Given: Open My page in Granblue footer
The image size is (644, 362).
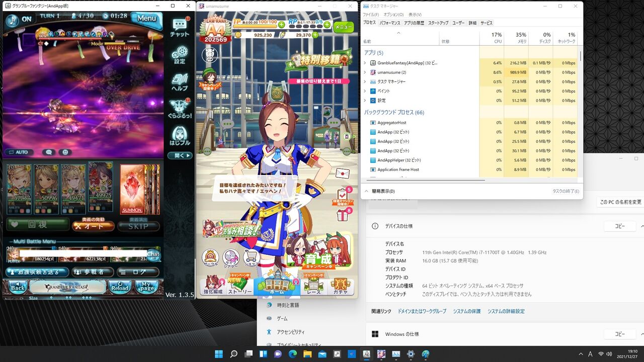Looking at the screenshot, I should (146, 288).
